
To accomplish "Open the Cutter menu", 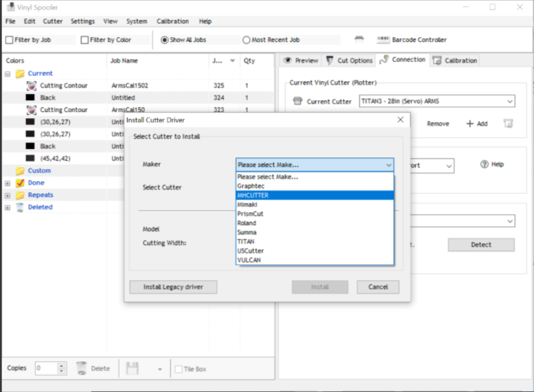I will pos(52,21).
